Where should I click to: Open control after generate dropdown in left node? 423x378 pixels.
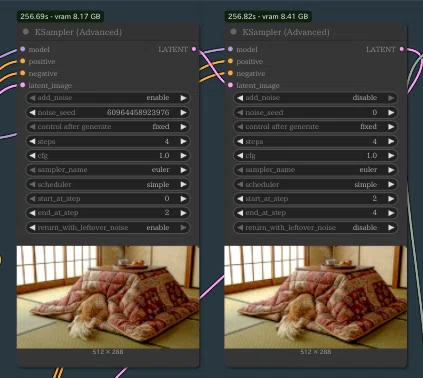pos(108,127)
